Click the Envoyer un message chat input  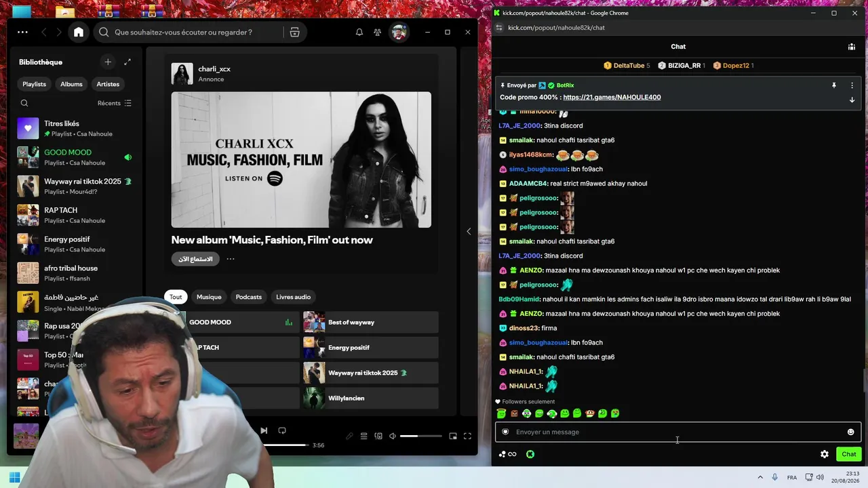pos(678,432)
